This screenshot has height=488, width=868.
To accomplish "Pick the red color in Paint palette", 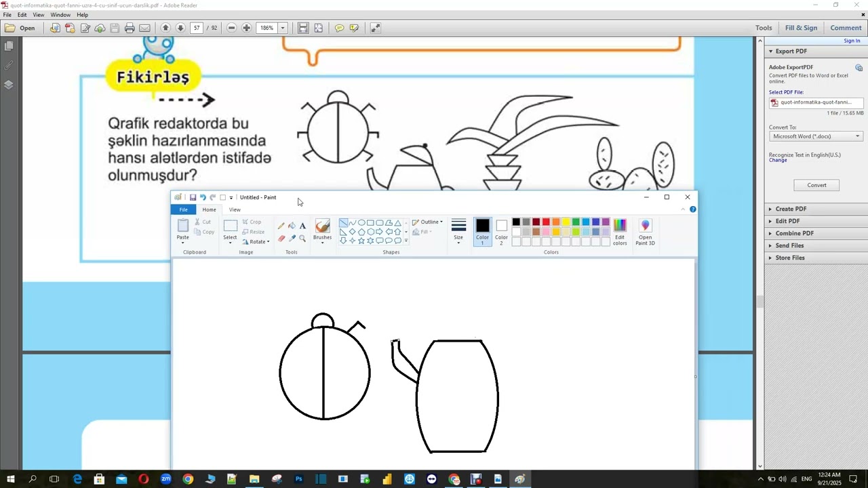I will (x=546, y=222).
